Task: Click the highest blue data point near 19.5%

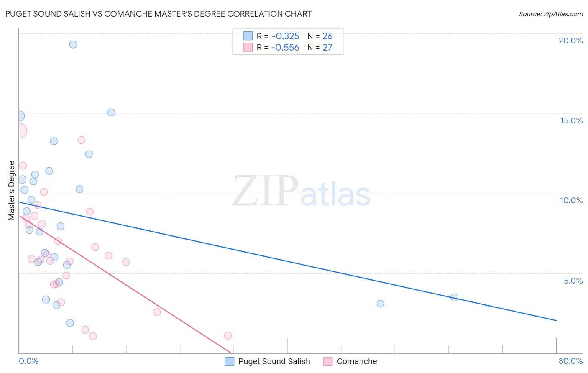Action: [73, 44]
